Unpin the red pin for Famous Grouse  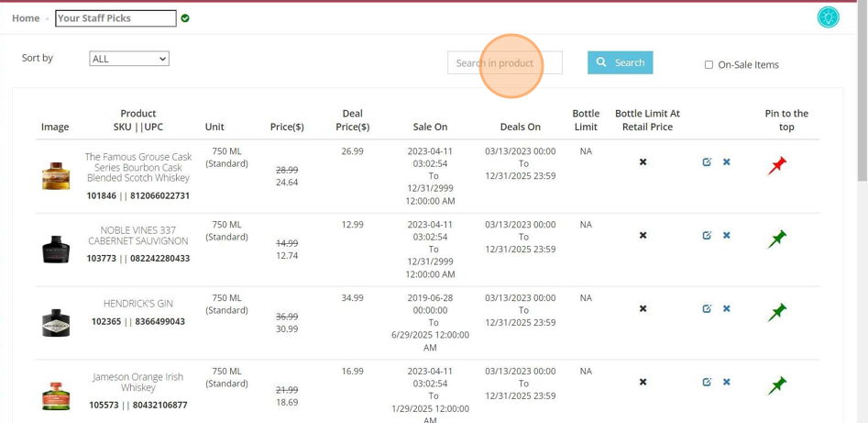(777, 166)
